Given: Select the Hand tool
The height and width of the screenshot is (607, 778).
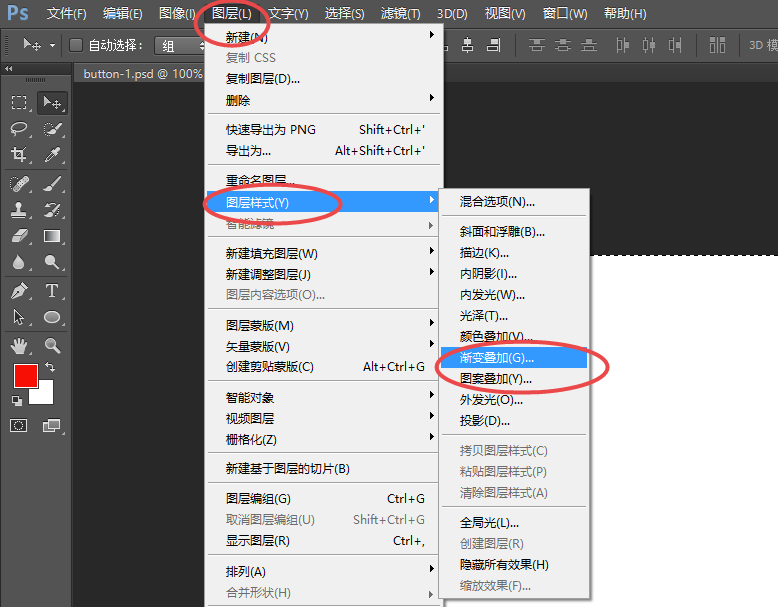Looking at the screenshot, I should pyautogui.click(x=19, y=345).
